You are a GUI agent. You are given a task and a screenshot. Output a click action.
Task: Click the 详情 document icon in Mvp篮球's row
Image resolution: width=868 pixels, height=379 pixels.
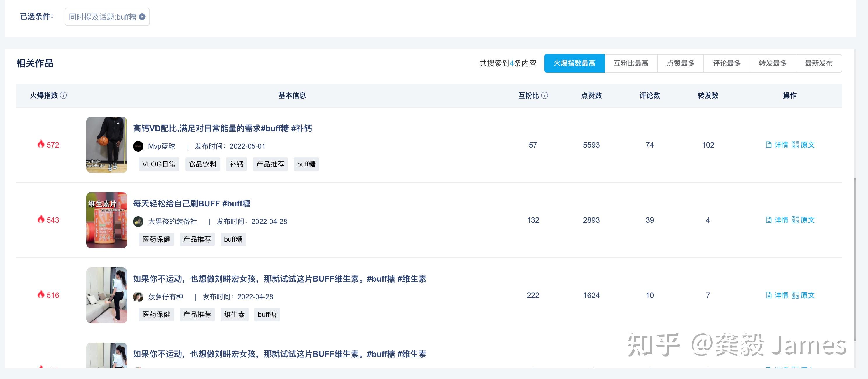pos(769,145)
